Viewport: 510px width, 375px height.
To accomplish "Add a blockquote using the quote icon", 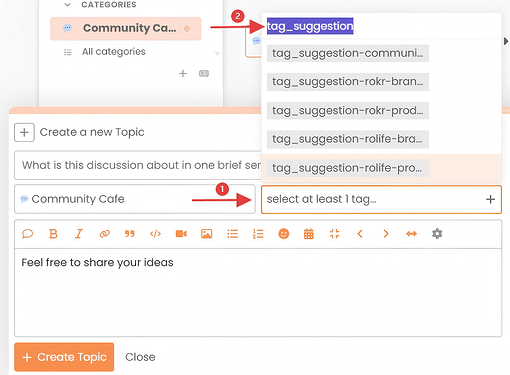I will [130, 234].
